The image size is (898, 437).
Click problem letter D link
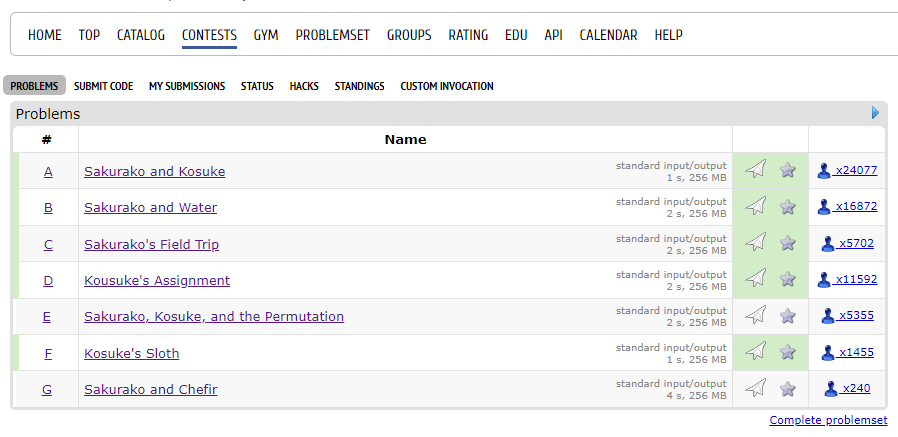coord(48,280)
